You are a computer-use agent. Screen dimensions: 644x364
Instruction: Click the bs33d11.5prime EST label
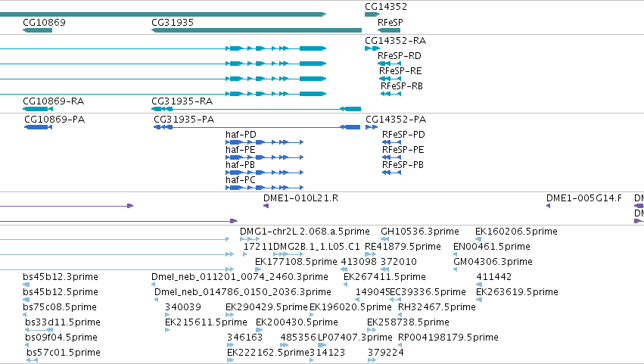62,322
